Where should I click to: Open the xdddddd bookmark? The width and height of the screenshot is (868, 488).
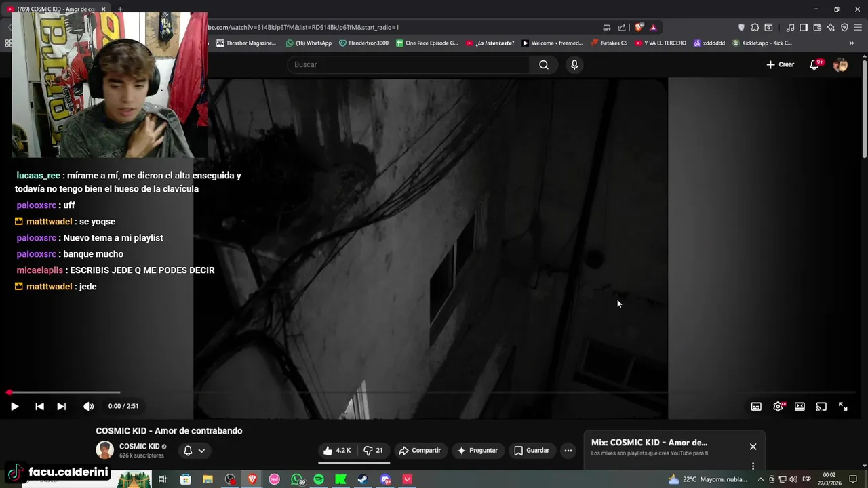(x=709, y=43)
